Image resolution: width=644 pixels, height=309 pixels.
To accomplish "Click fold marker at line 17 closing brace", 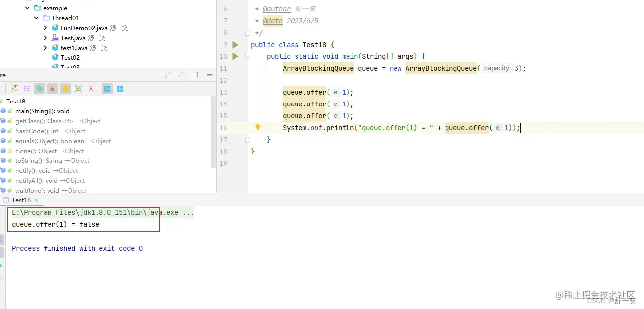I will pyautogui.click(x=248, y=140).
